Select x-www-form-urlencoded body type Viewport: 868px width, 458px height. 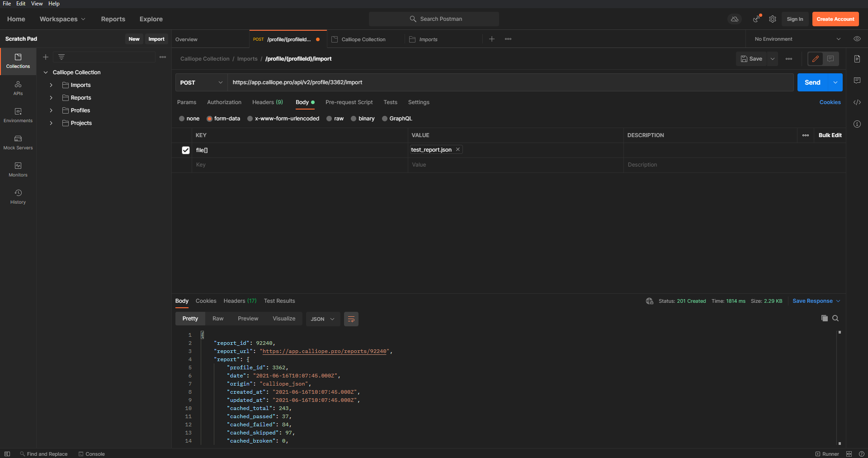[250, 119]
